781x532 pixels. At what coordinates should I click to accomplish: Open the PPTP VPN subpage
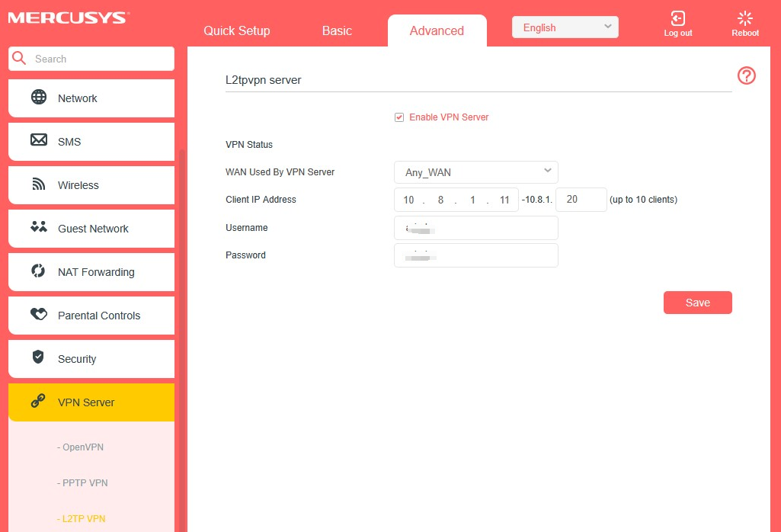pyautogui.click(x=82, y=482)
